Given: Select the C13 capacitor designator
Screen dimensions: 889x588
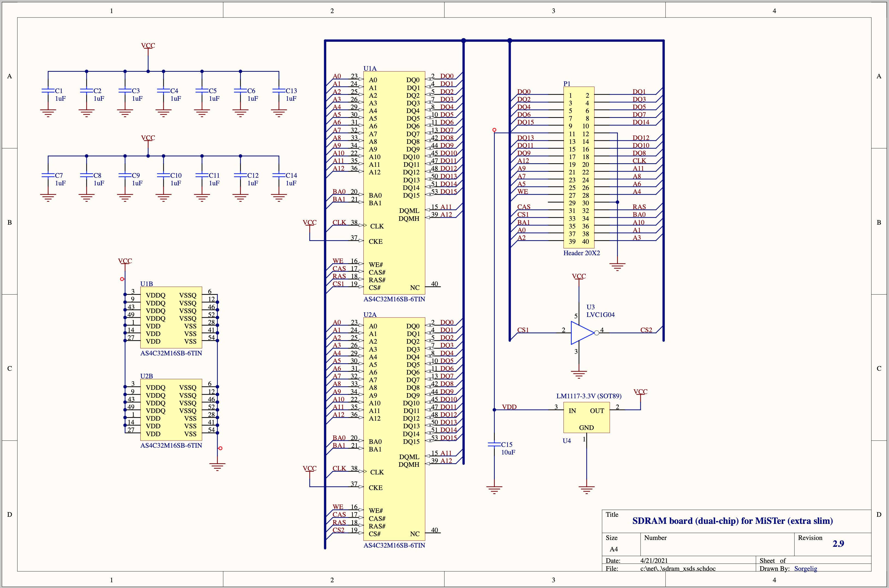Looking at the screenshot, I should click(x=291, y=91).
